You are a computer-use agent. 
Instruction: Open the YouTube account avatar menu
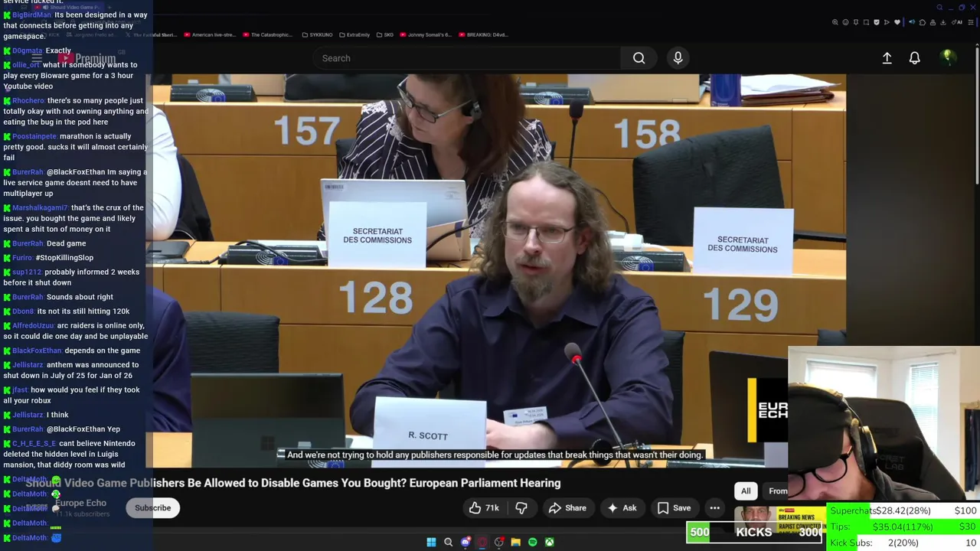coord(948,57)
